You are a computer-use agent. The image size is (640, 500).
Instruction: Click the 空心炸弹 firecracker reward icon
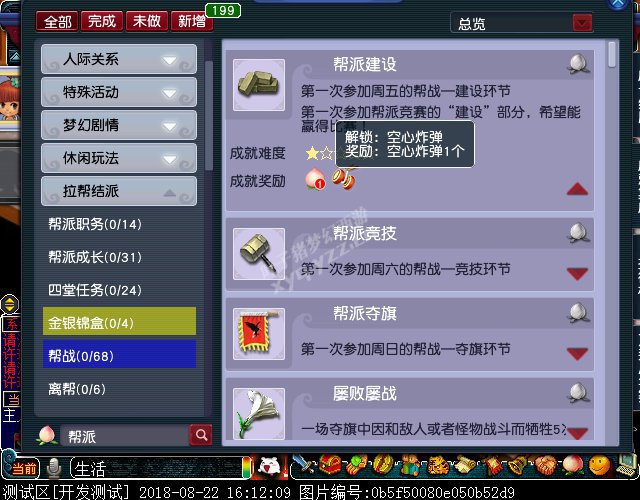[344, 179]
